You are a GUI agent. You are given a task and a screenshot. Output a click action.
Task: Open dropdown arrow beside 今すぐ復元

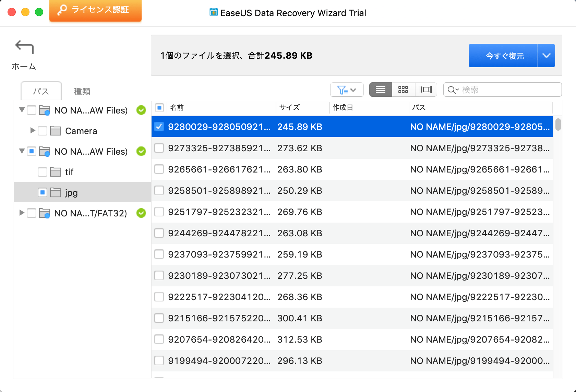pos(546,56)
